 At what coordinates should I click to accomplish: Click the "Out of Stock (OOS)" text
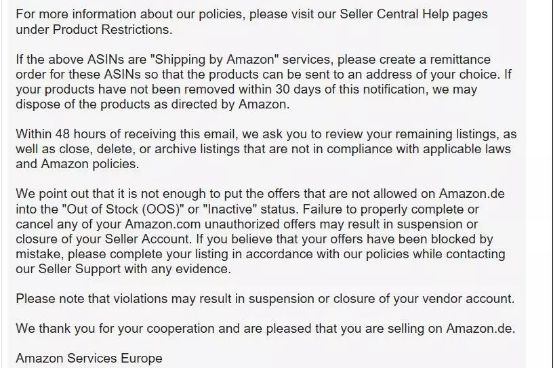(x=123, y=209)
